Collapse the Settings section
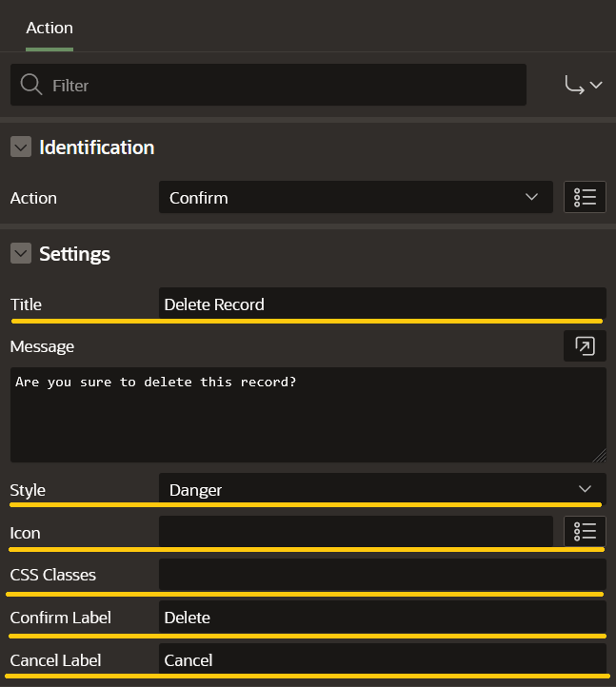This screenshot has height=687, width=616. click(21, 254)
